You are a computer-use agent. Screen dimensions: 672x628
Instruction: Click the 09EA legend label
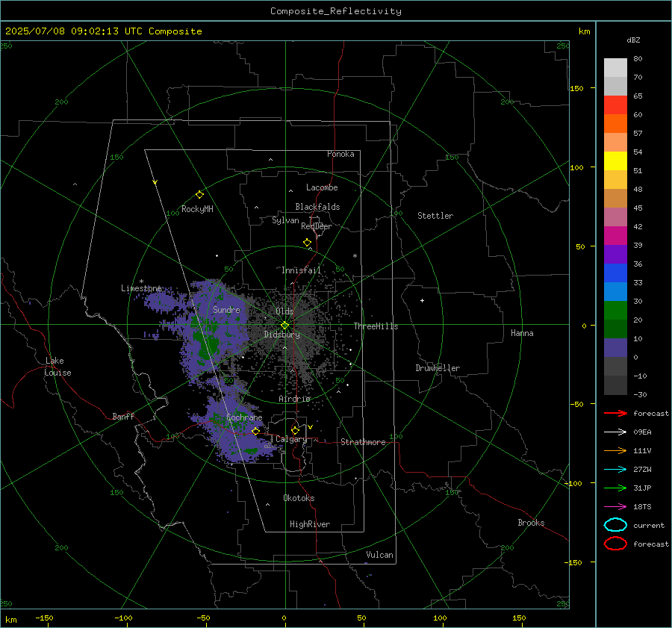[x=642, y=432]
